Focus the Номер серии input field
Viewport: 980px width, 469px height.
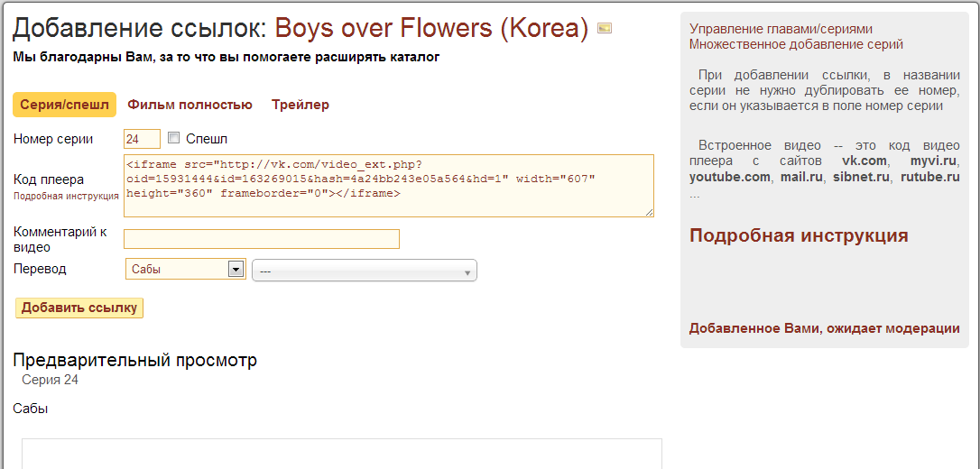tap(142, 139)
